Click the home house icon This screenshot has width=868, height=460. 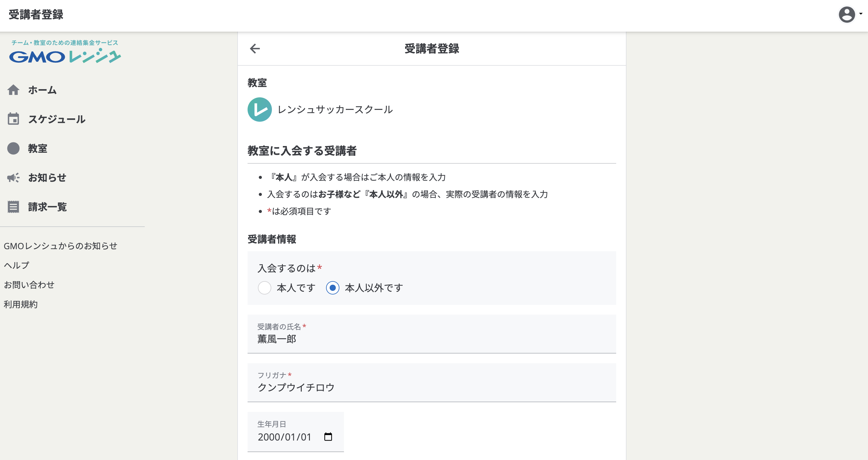click(x=13, y=90)
